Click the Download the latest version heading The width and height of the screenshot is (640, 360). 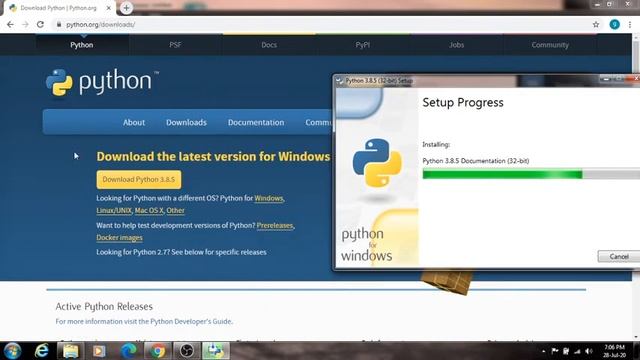[213, 157]
